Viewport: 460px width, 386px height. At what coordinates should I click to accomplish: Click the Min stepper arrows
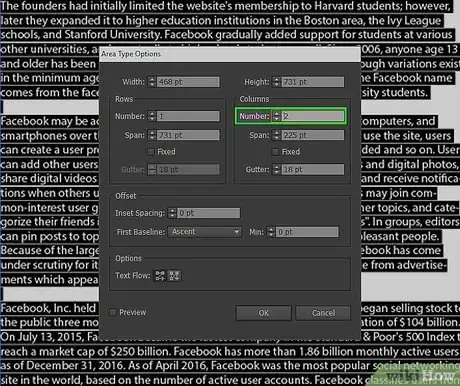[271, 232]
